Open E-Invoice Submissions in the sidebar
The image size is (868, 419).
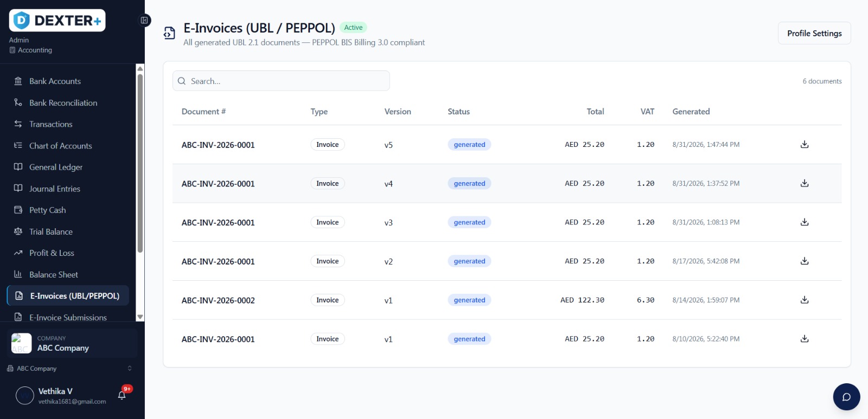click(x=68, y=317)
